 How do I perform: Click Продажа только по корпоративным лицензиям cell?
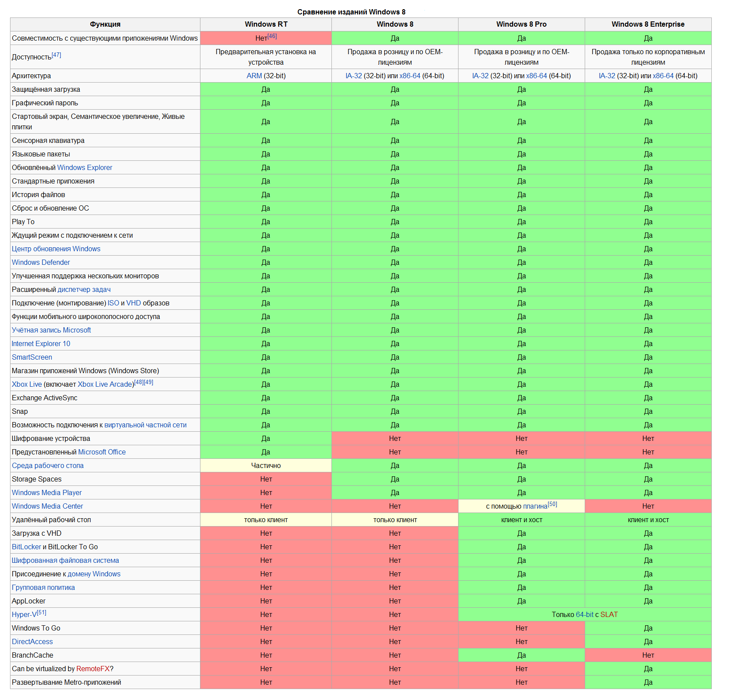pos(648,57)
